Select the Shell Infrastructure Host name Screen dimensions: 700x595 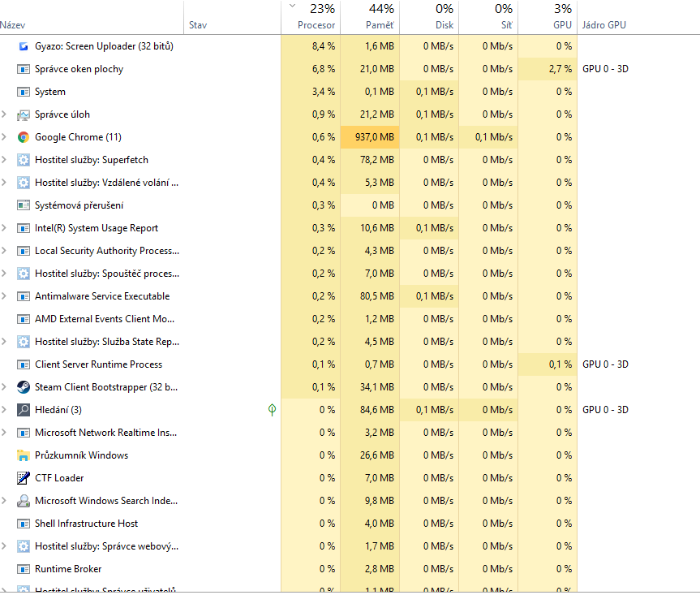pyautogui.click(x=87, y=524)
